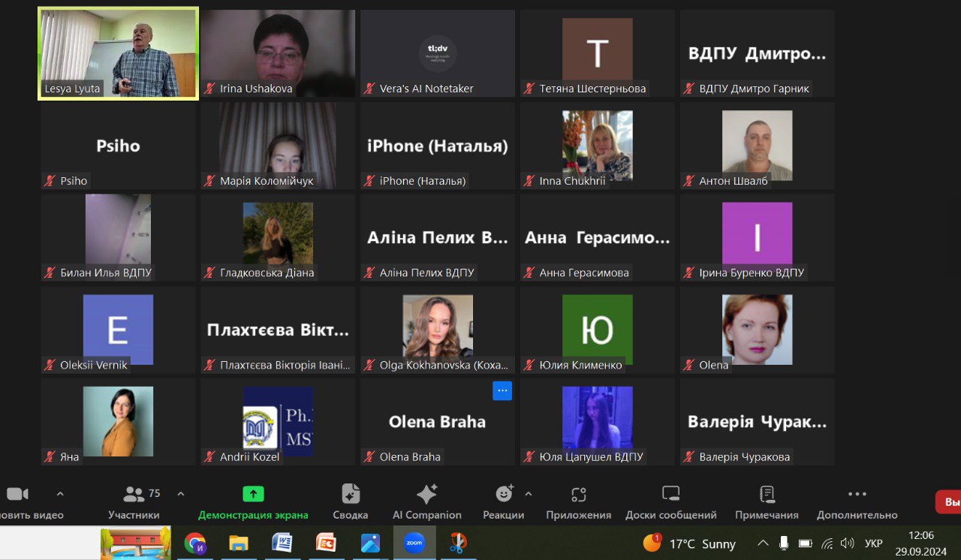Switch to Zoom in the taskbar
961x560 pixels.
(x=414, y=543)
